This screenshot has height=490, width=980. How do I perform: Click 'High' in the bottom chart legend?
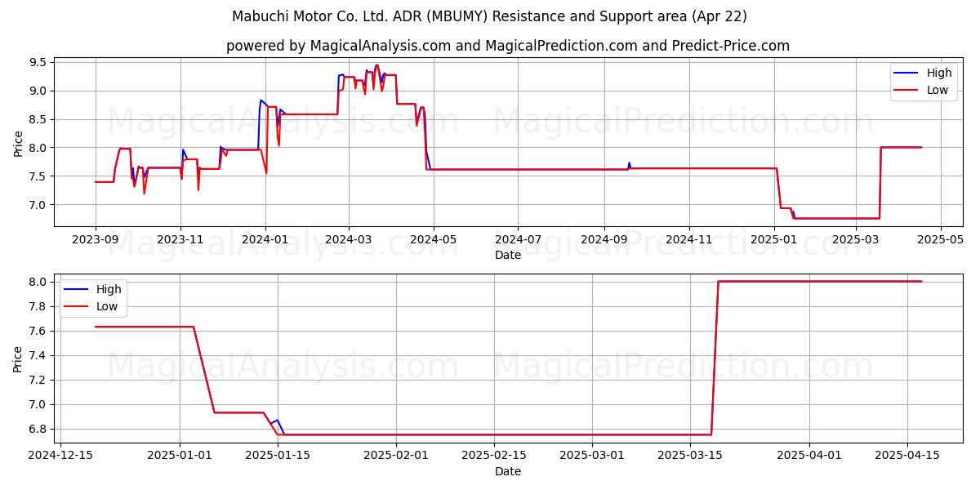coord(109,289)
